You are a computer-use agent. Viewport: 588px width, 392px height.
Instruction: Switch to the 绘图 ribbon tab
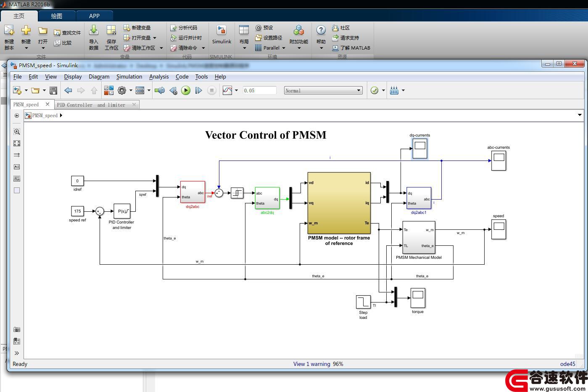(57, 16)
